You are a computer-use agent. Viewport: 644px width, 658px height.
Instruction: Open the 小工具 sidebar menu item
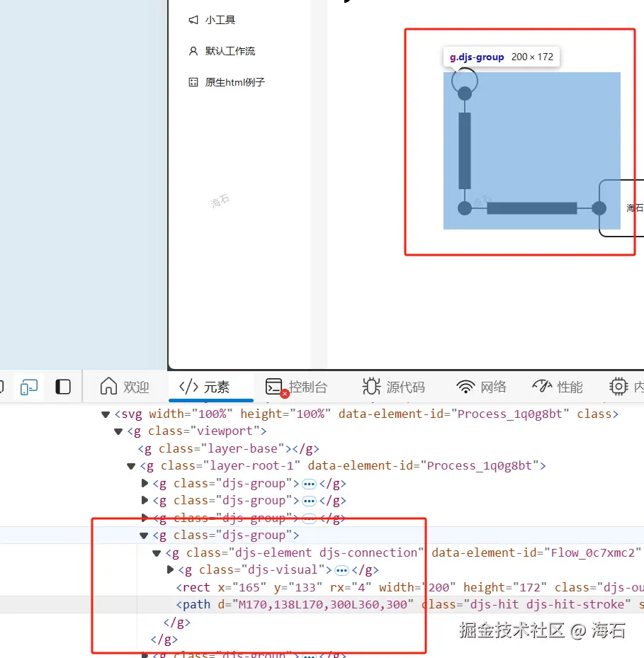click(x=220, y=20)
